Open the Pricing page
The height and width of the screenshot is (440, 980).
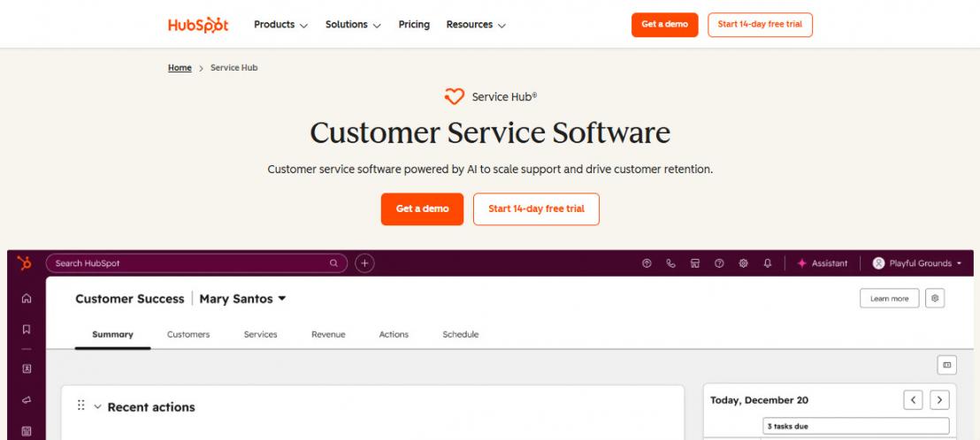click(414, 25)
